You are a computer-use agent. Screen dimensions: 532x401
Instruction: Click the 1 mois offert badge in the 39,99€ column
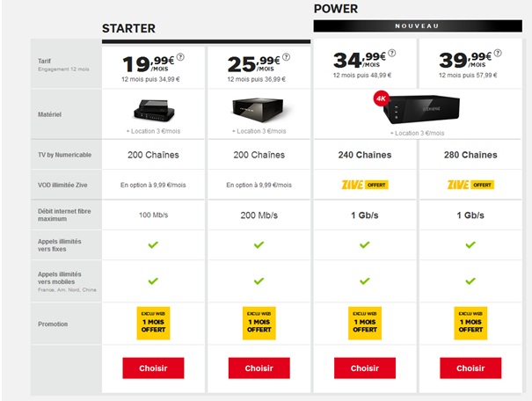pyautogui.click(x=470, y=323)
